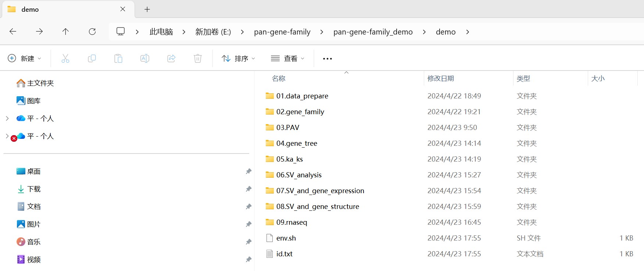Click 新加卷 (E:) breadcrumb
This screenshot has width=644, height=271.
tap(213, 32)
